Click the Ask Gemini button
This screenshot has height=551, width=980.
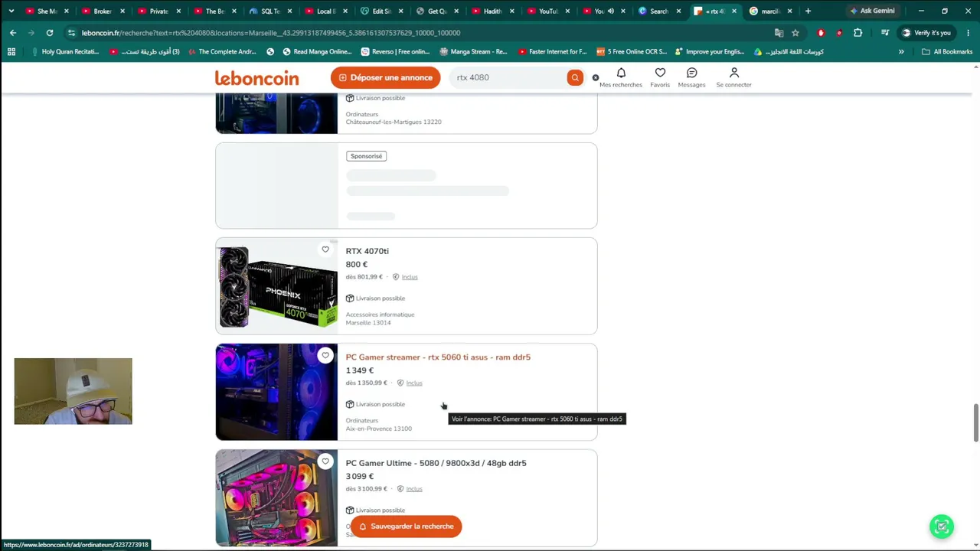coord(872,11)
